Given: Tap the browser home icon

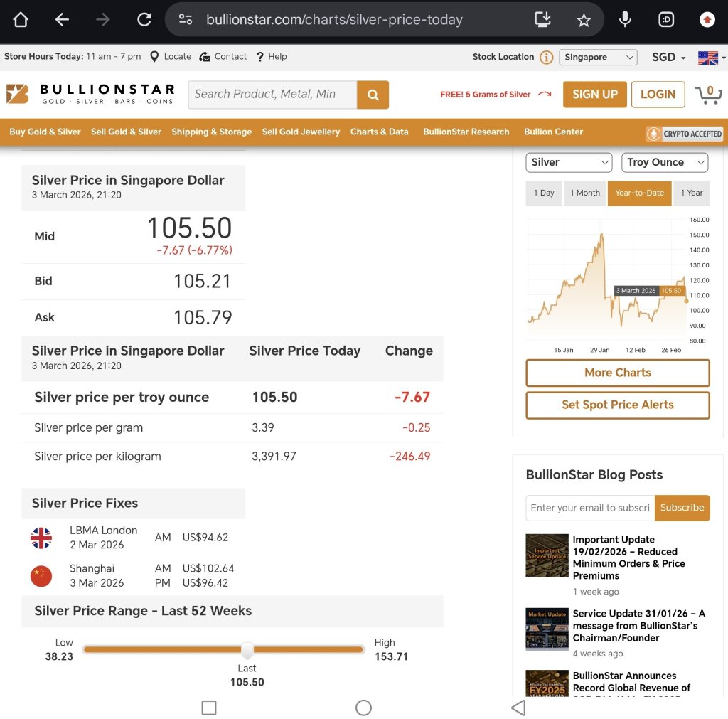Looking at the screenshot, I should point(21,19).
